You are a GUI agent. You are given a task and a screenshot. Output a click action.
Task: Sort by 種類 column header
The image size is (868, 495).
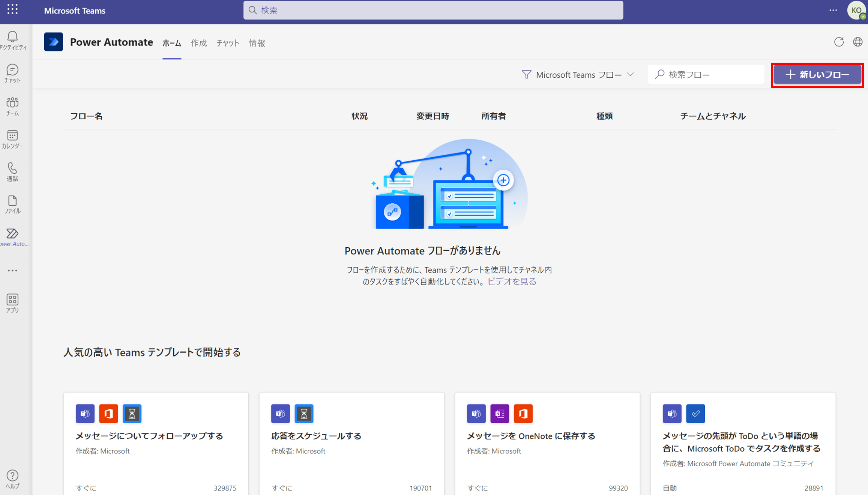604,116
